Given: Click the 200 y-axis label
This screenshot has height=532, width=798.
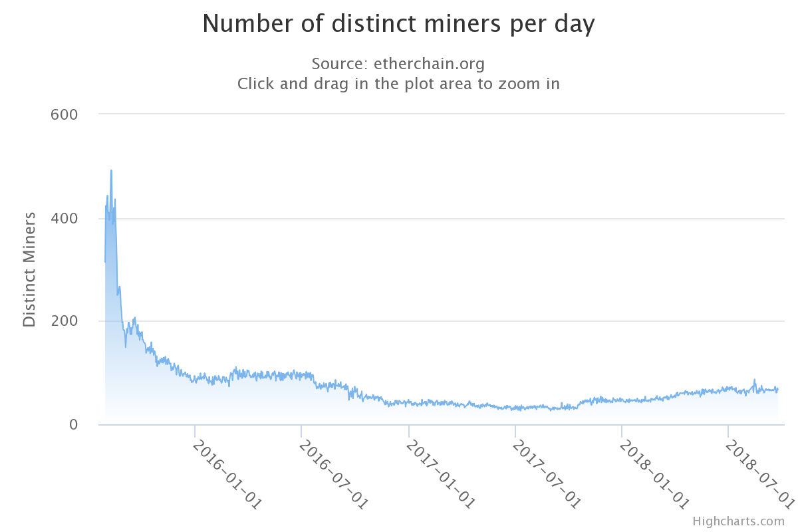Looking at the screenshot, I should click(65, 321).
